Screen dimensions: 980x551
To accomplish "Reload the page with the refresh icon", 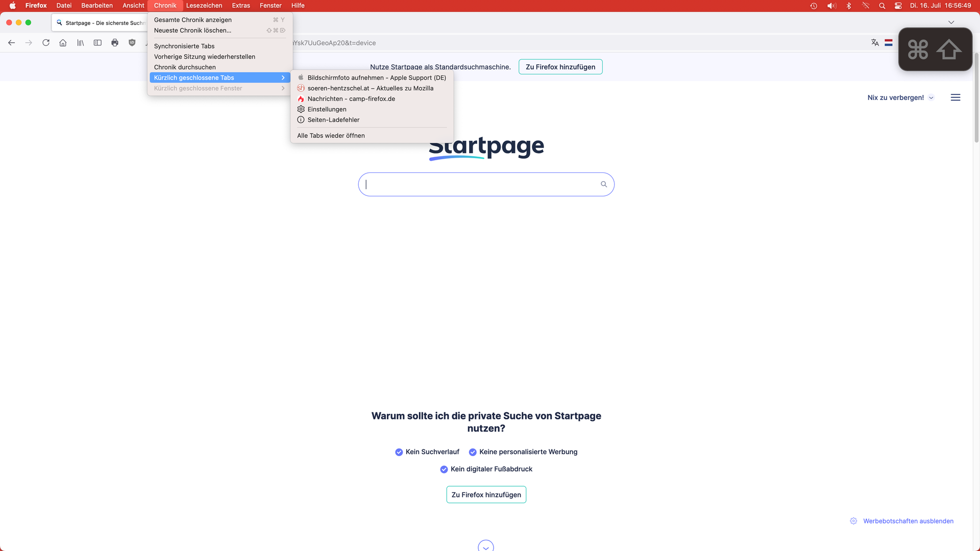I will [46, 43].
